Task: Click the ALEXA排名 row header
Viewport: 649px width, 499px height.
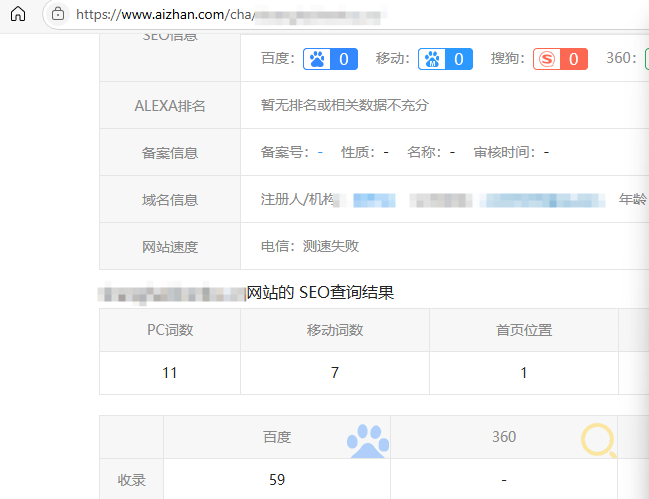Action: [170, 106]
